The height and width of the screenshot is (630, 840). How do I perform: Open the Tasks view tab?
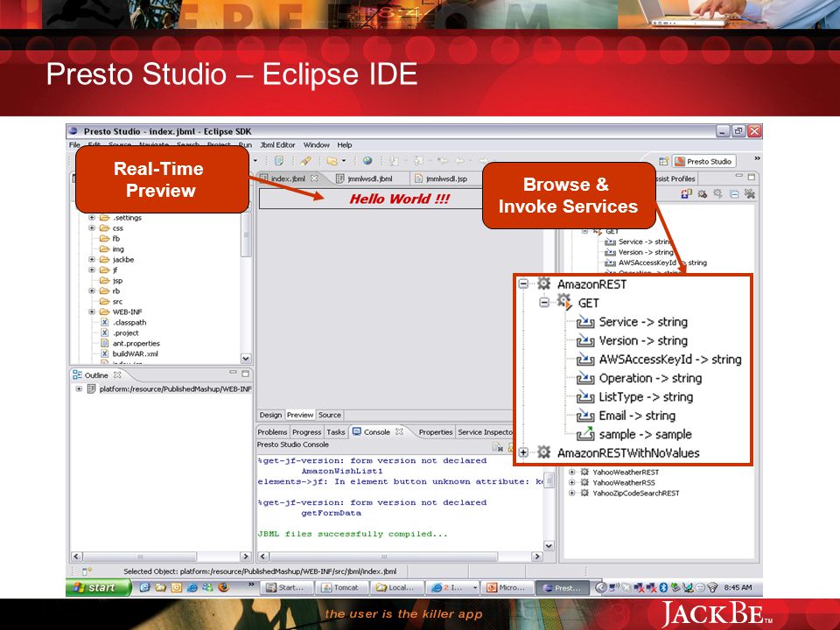(336, 432)
